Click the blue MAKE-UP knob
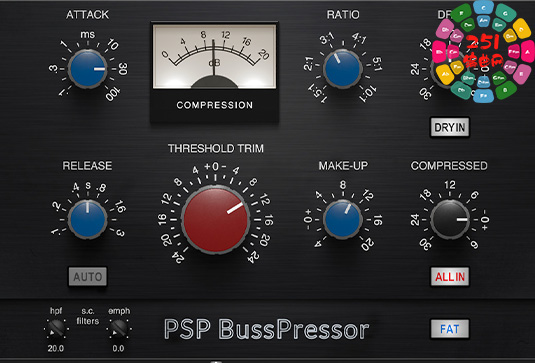535x363 pixels. click(x=343, y=219)
